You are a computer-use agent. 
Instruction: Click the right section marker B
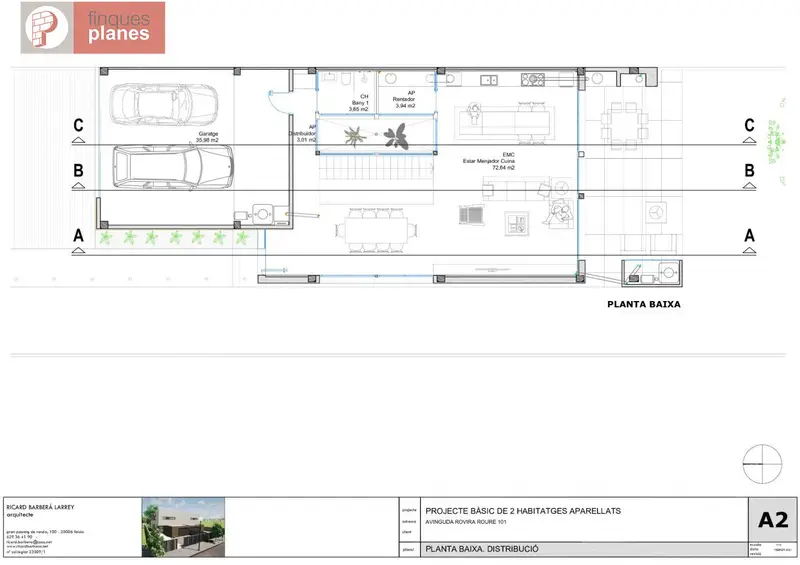pos(748,171)
